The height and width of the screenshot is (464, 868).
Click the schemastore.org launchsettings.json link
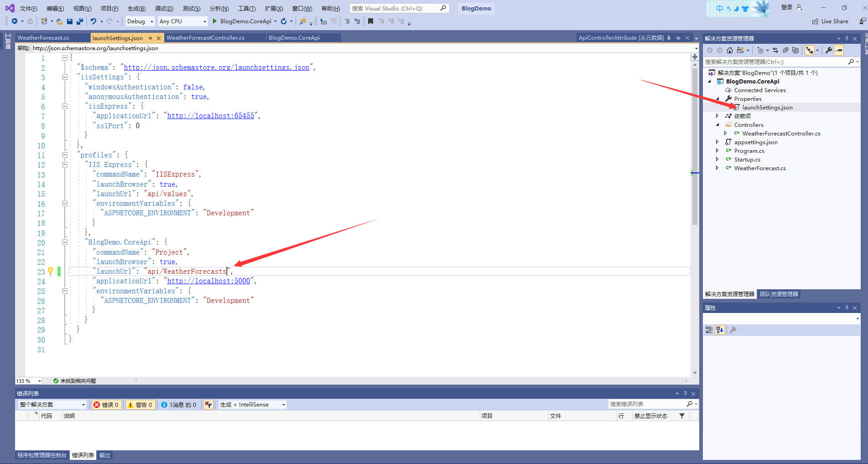pos(216,68)
